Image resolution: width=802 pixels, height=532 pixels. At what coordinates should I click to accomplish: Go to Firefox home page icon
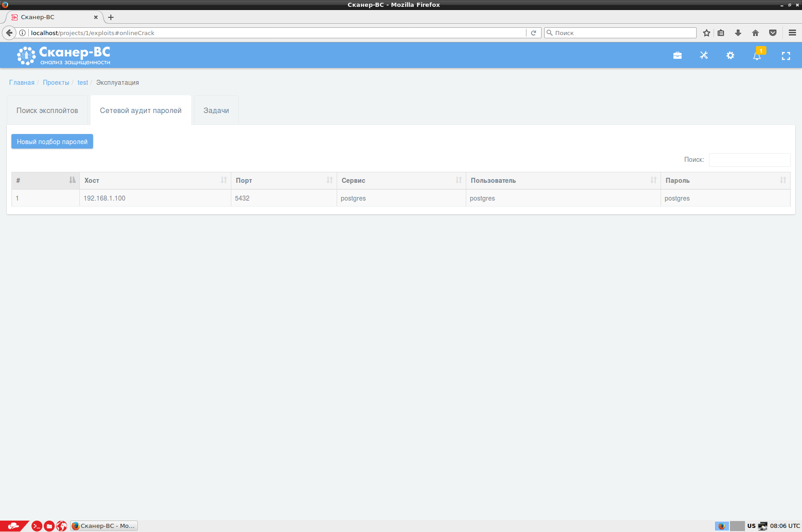[755, 33]
